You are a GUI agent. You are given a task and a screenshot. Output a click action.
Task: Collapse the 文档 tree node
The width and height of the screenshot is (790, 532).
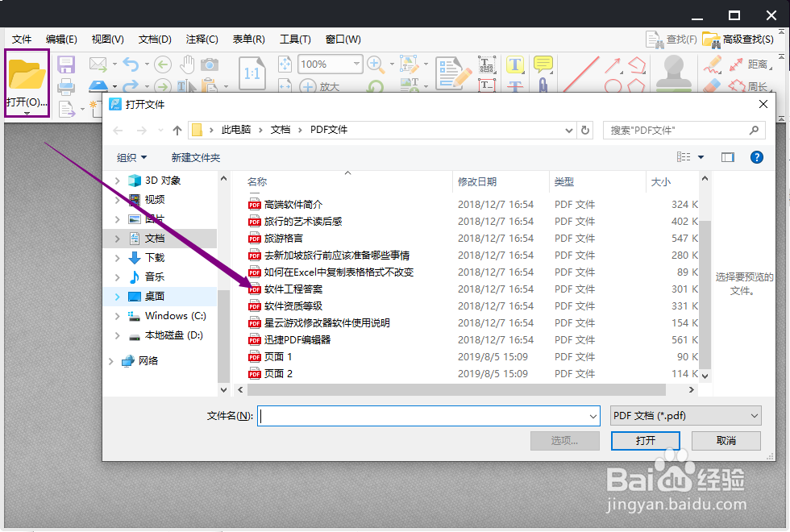pyautogui.click(x=116, y=238)
